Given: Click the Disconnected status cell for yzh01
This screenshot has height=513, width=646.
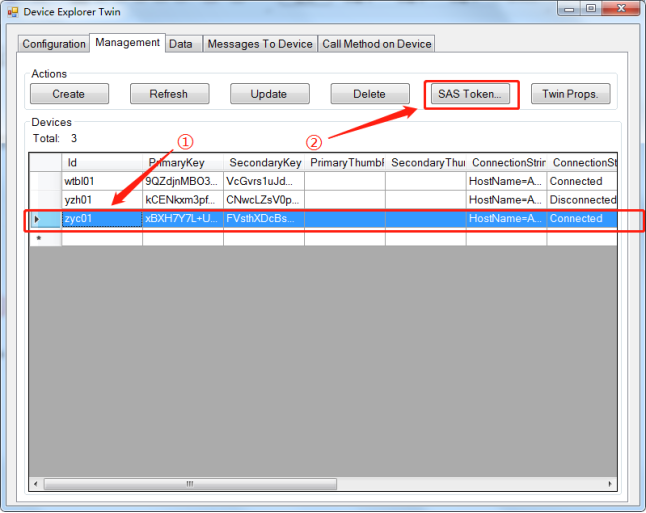Looking at the screenshot, I should [x=582, y=200].
